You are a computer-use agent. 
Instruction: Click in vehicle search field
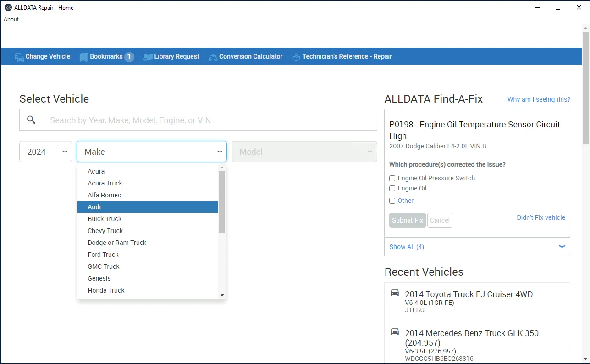tap(198, 120)
